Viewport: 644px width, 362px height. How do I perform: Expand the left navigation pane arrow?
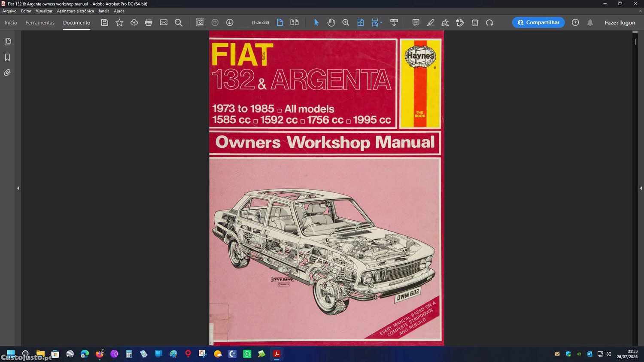tap(18, 188)
